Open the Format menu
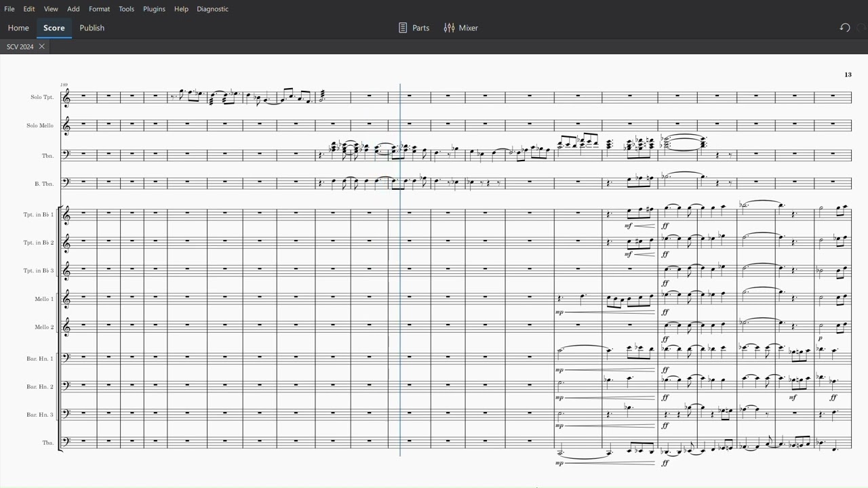This screenshot has height=488, width=868. 99,9
